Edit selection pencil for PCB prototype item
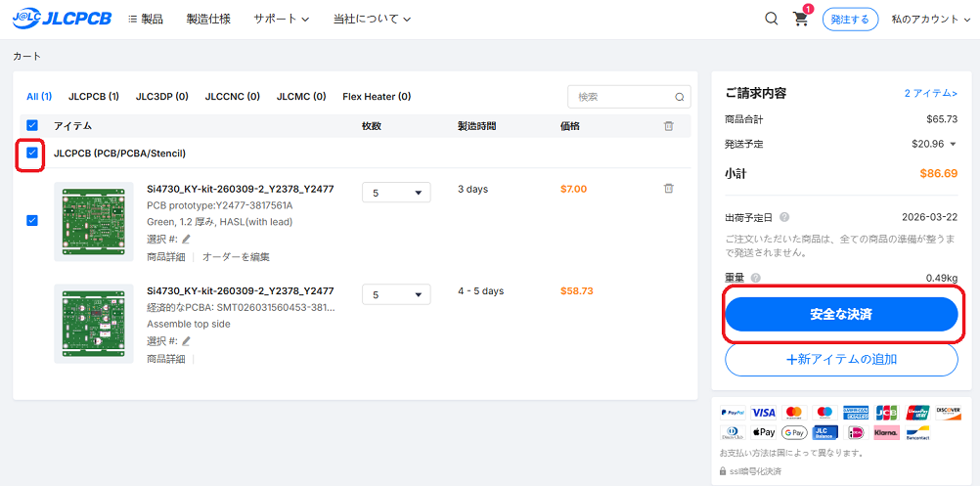 tap(186, 239)
